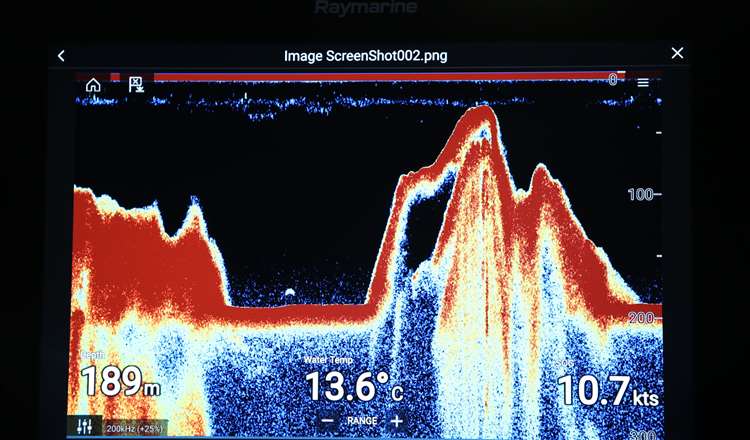750x440 pixels.
Task: Tap the 200 depth scale marker
Action: tap(641, 319)
